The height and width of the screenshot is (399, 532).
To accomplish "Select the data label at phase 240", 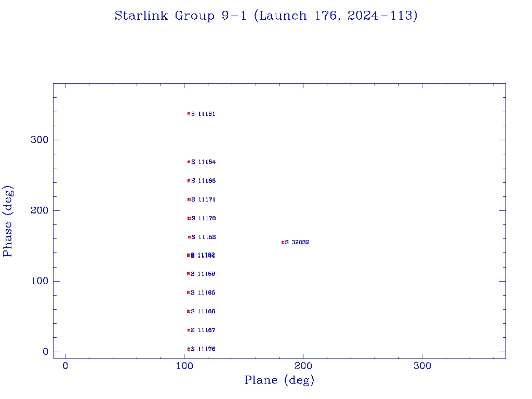I will 203,181.
